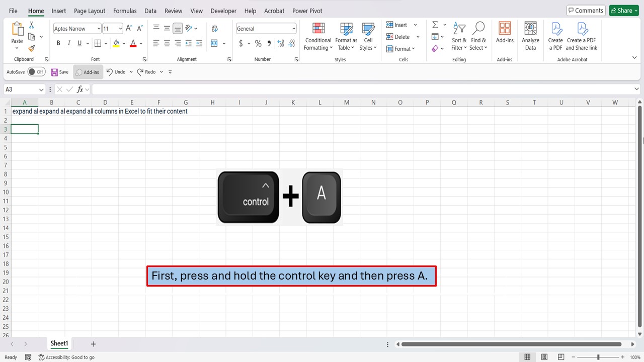Viewport: 644px width, 362px height.
Task: Select the Center alignment icon
Action: point(167,43)
